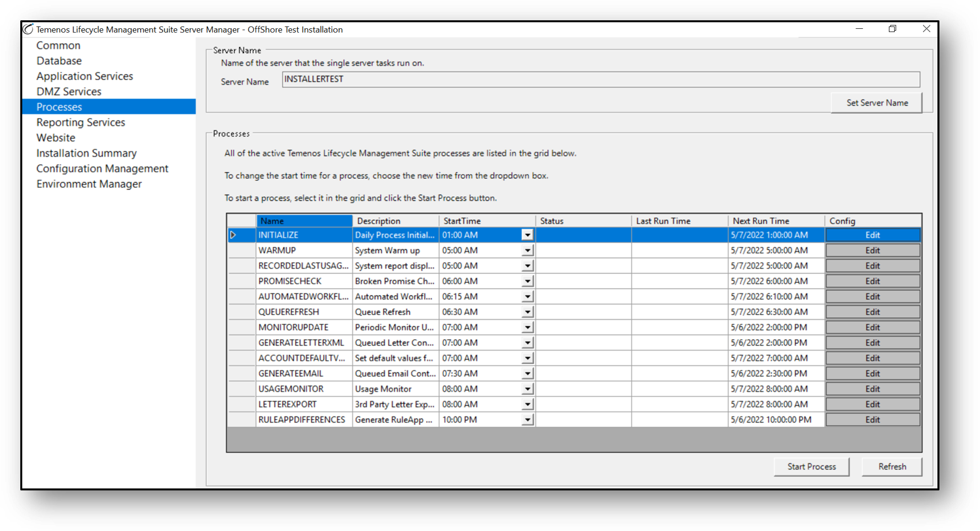Open Environment Manager section
This screenshot has height=531, width=980.
89,184
